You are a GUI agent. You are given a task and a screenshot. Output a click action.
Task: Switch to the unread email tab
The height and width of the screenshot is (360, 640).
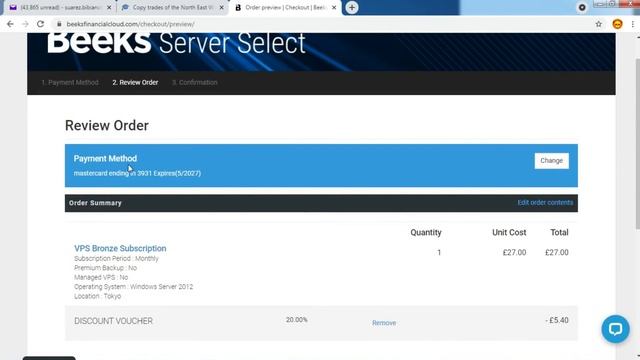click(60, 7)
